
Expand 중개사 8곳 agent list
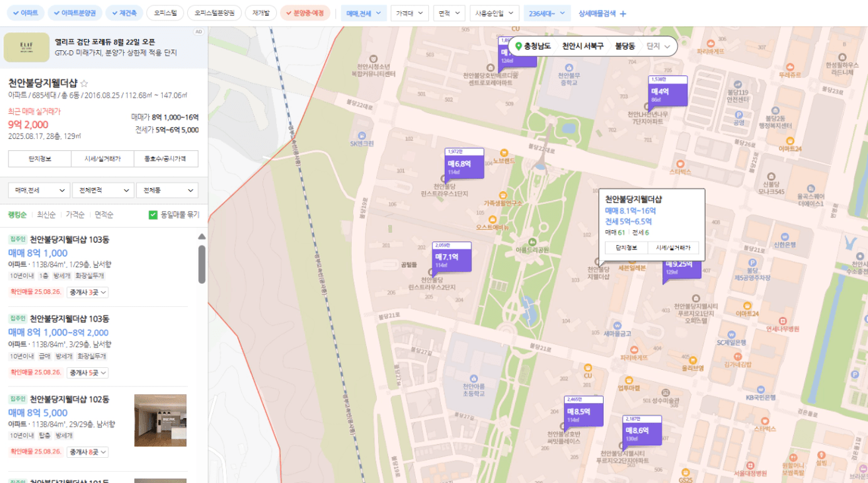88,452
